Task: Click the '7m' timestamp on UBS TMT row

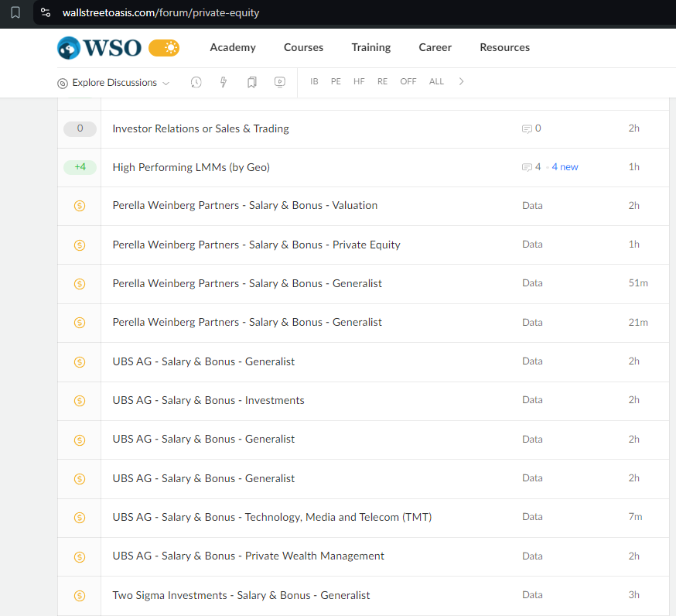Action: [635, 517]
